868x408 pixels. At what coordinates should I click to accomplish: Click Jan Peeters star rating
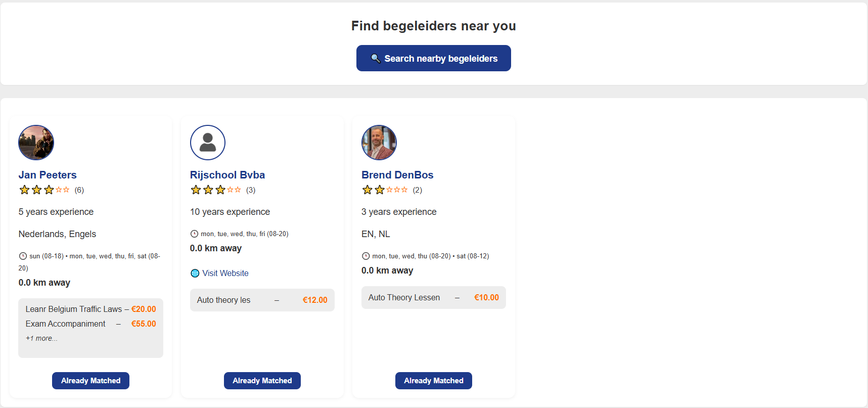coord(44,190)
